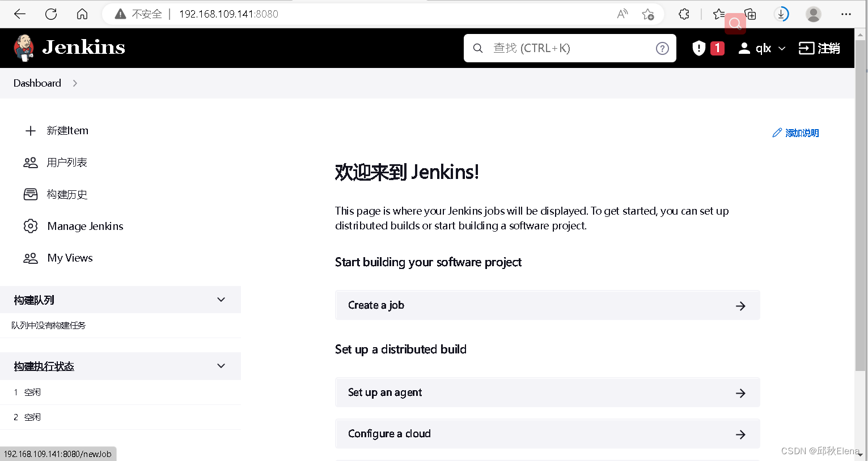Click the Configure a cloud link

(548, 434)
